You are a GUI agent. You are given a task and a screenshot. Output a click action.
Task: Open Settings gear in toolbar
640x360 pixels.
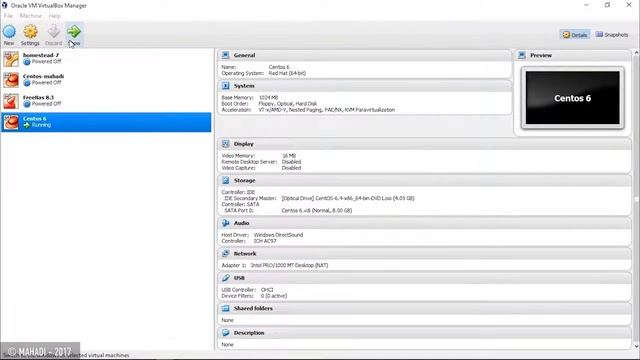(30, 31)
